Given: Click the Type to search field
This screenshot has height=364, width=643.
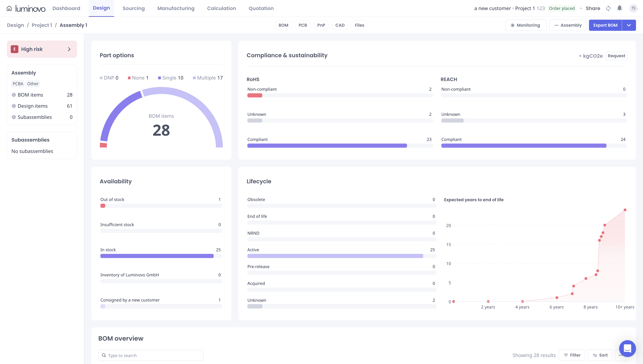Looking at the screenshot, I should coord(150,355).
